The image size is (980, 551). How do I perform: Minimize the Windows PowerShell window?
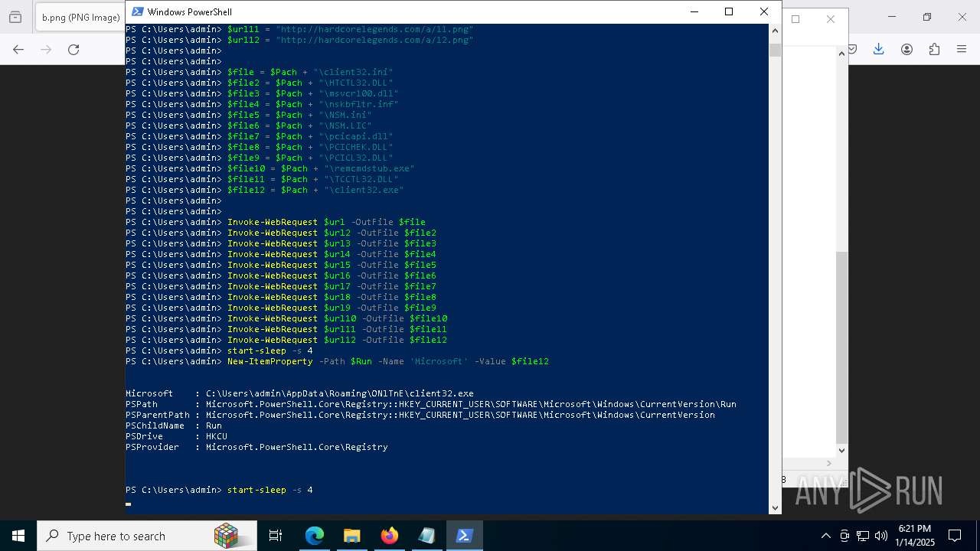click(x=694, y=11)
